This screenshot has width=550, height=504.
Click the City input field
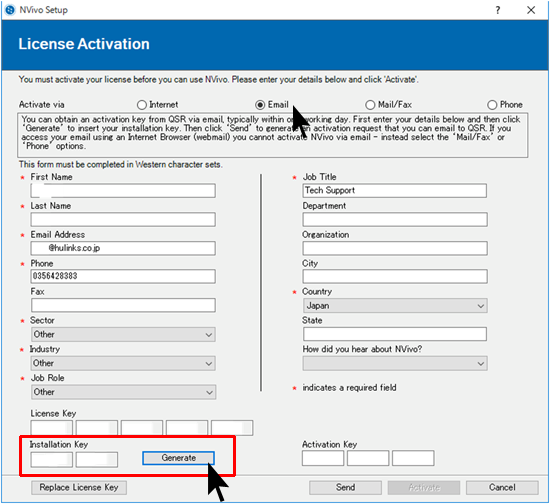(395, 276)
